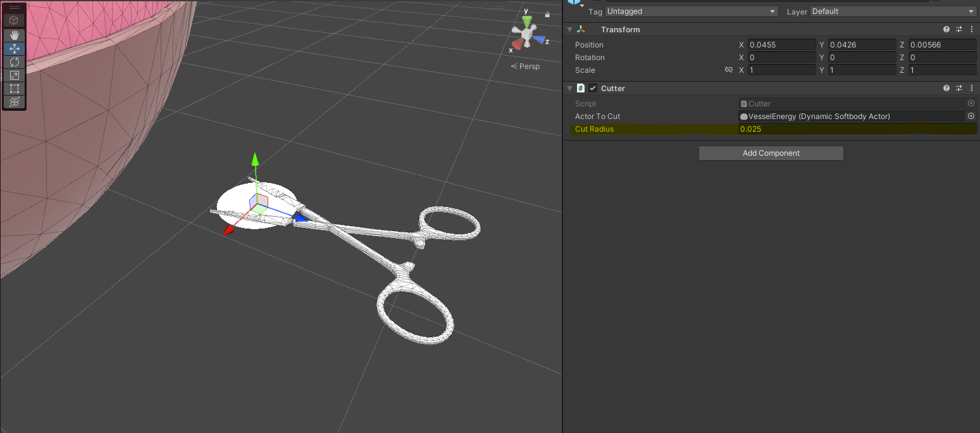Select the Scale tool

14,75
